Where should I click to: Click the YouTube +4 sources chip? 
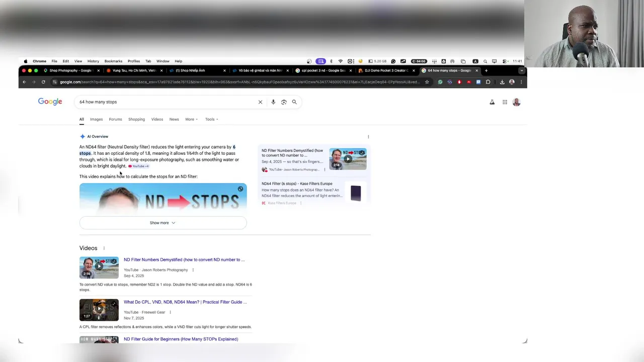(139, 166)
